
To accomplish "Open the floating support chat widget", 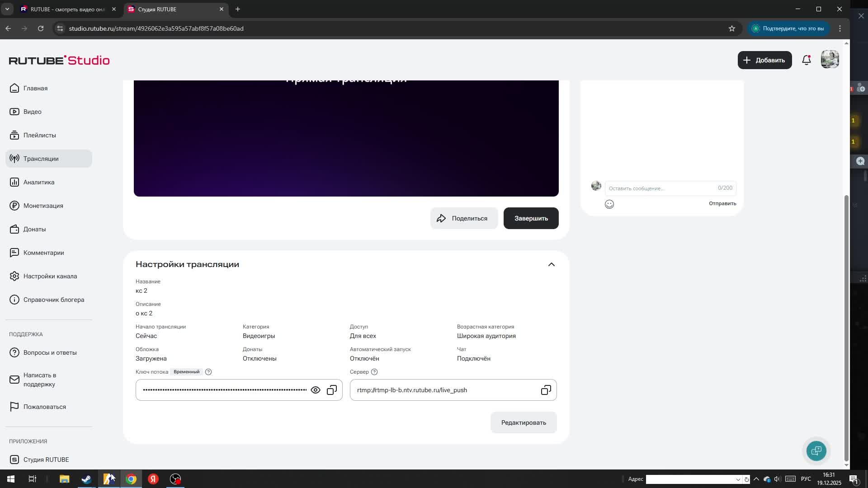I will (x=816, y=450).
